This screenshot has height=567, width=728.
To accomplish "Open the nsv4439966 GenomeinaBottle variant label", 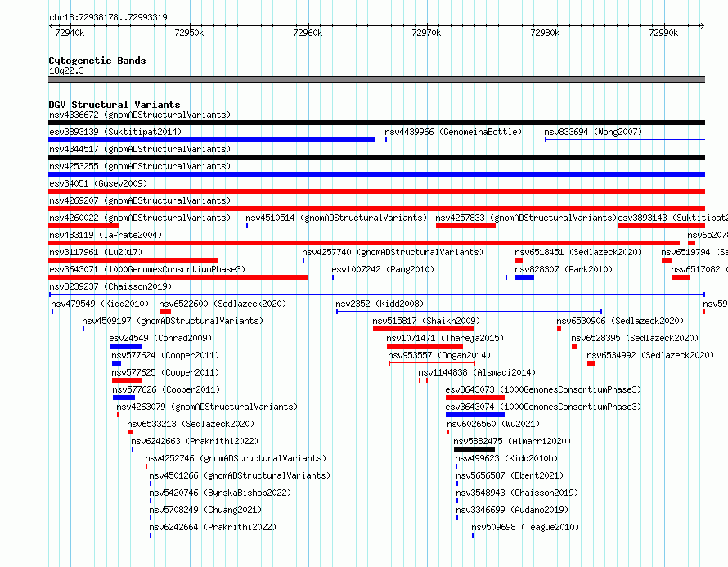I will (x=453, y=132).
